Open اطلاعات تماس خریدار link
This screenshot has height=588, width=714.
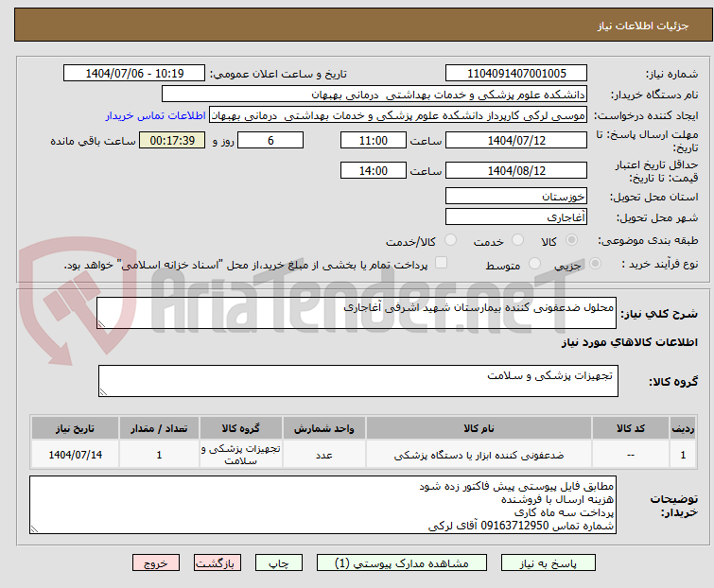tap(155, 115)
